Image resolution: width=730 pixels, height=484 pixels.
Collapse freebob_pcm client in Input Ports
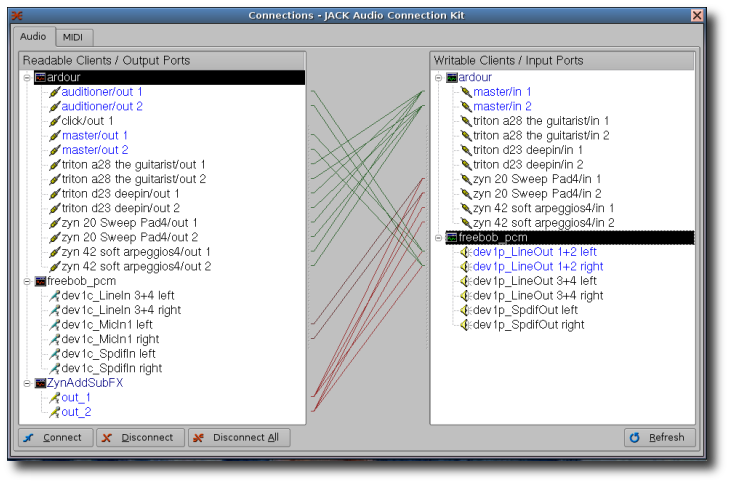[x=438, y=238]
